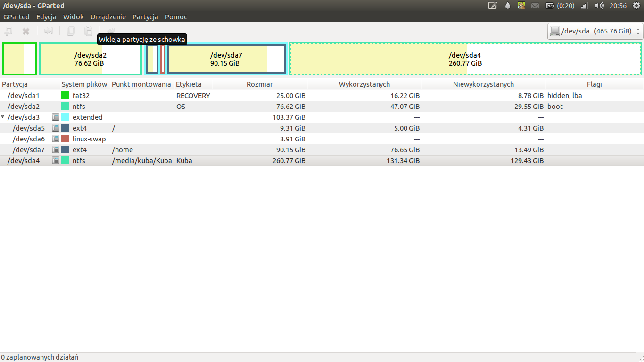Click the lock icon on the /dev/sda5 row

coord(55,128)
